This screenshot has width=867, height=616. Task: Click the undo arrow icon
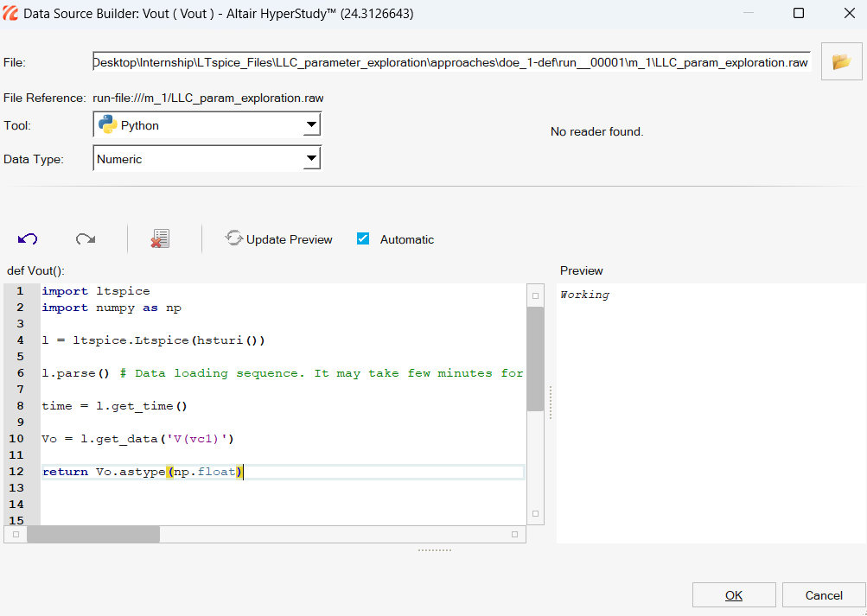click(28, 239)
